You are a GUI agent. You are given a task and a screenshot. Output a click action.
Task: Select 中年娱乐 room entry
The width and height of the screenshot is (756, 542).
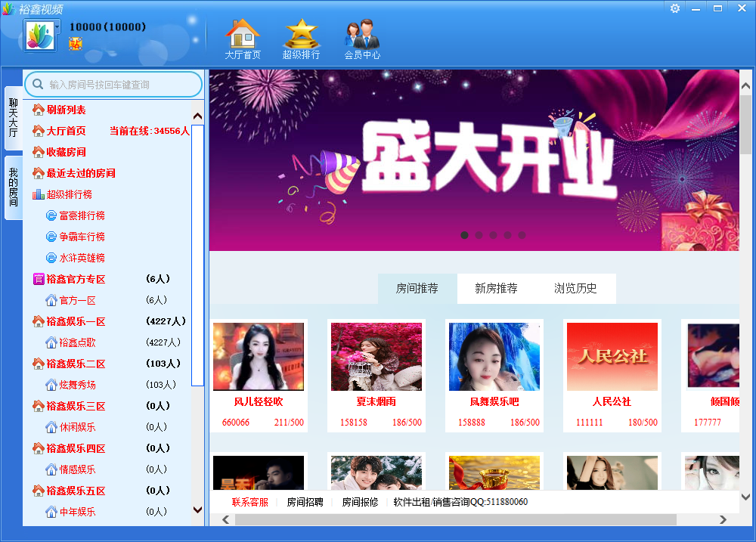pyautogui.click(x=77, y=512)
